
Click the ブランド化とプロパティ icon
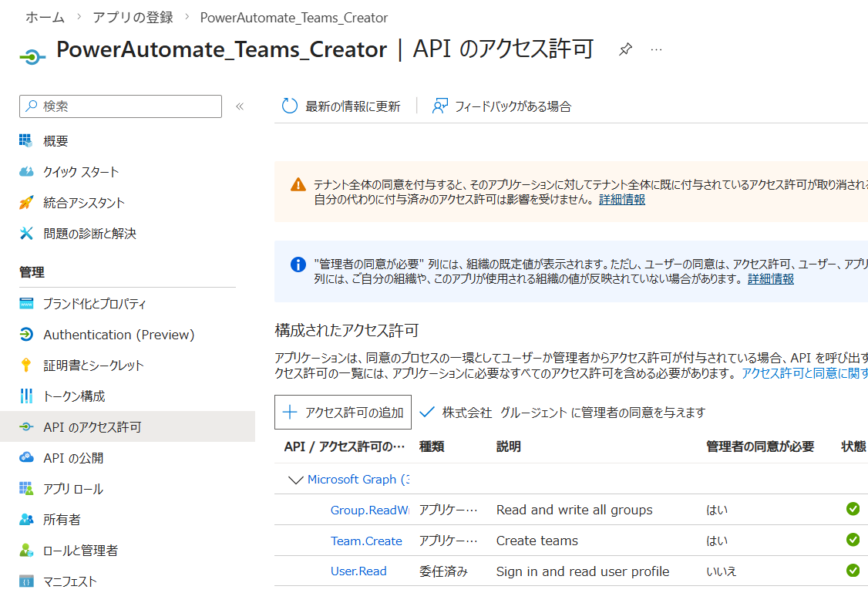point(27,304)
